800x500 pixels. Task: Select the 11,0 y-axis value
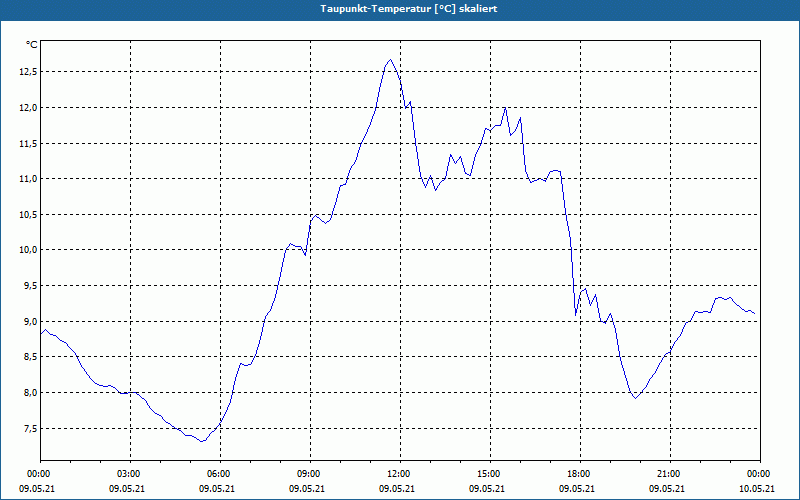pyautogui.click(x=28, y=179)
